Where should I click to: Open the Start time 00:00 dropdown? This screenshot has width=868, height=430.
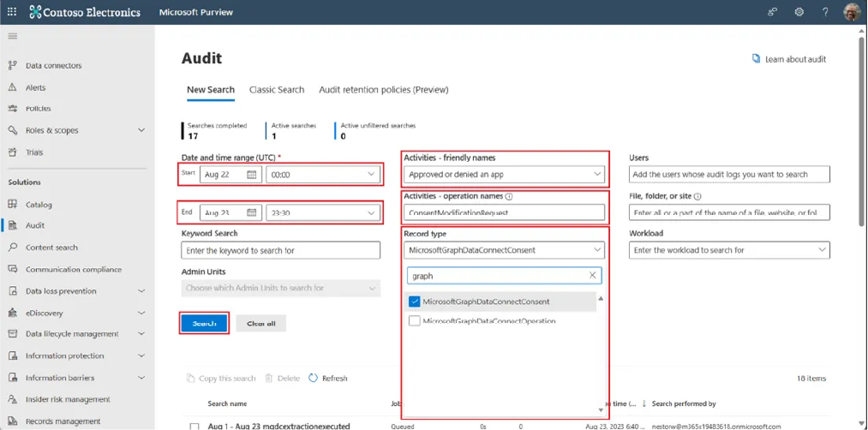323,175
